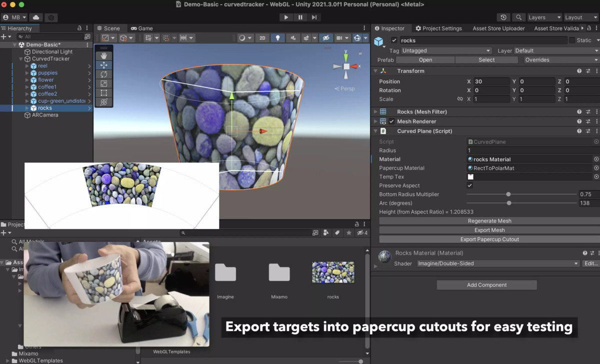Select the Rect transform tool

pos(104,92)
